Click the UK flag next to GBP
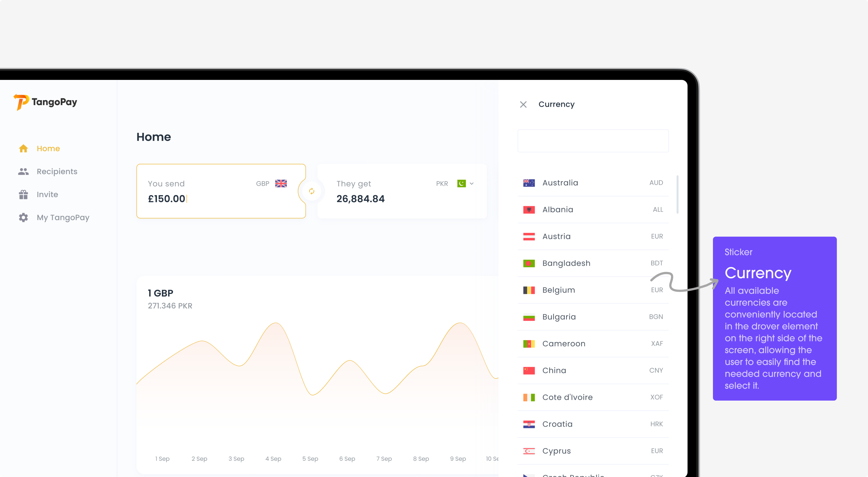This screenshot has width=868, height=477. tap(281, 183)
